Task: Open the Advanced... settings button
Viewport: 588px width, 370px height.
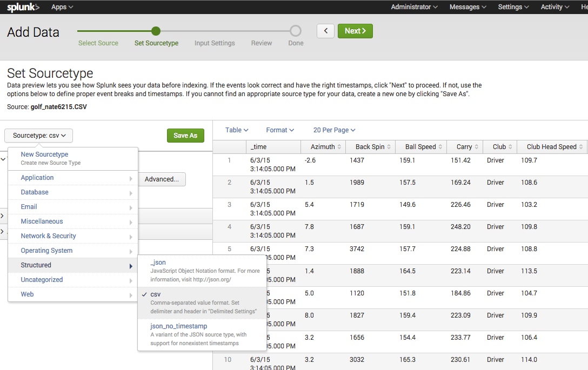Action: click(x=162, y=179)
